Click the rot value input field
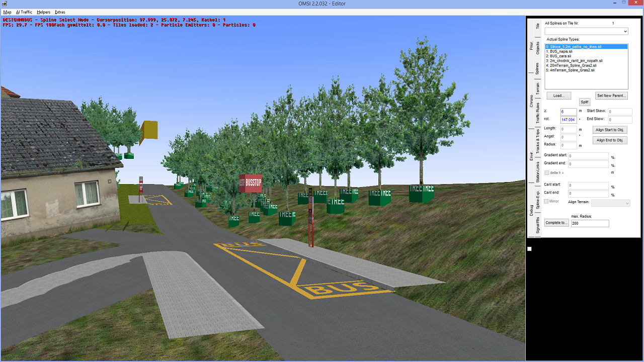 (x=569, y=120)
